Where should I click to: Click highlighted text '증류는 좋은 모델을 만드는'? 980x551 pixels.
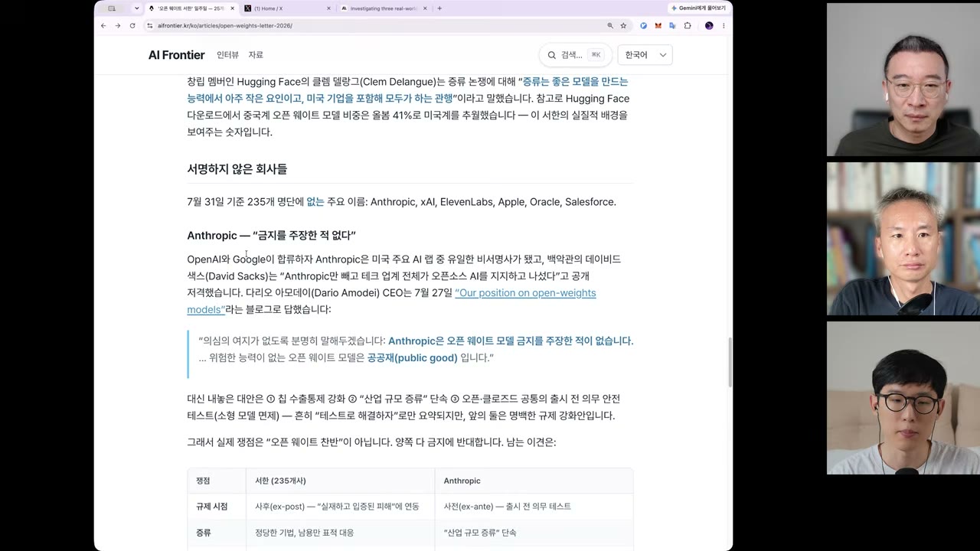coord(575,81)
